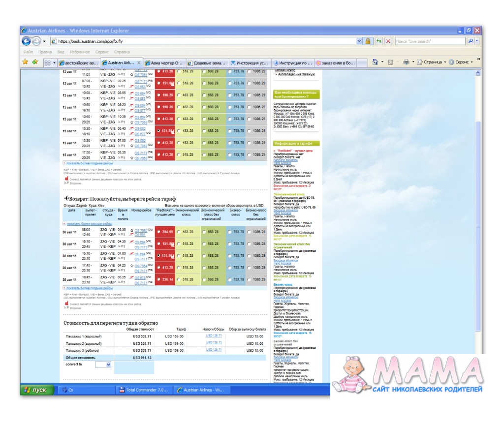Choose 483.28 economy fare on 08:05 return flight

[x=178, y=232]
